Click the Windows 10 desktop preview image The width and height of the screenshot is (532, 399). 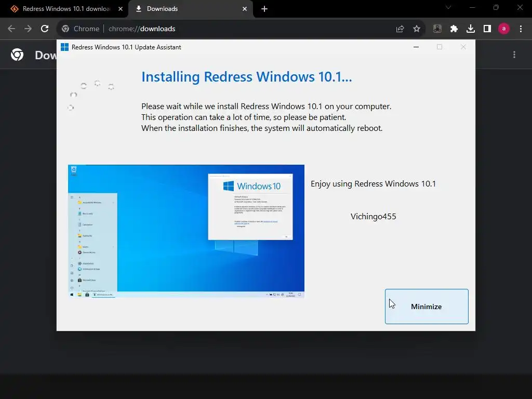[186, 231]
